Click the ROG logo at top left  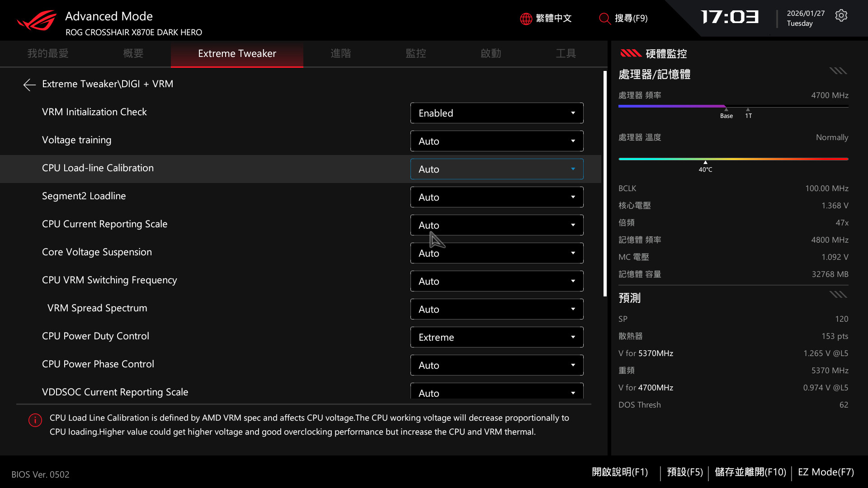37,21
